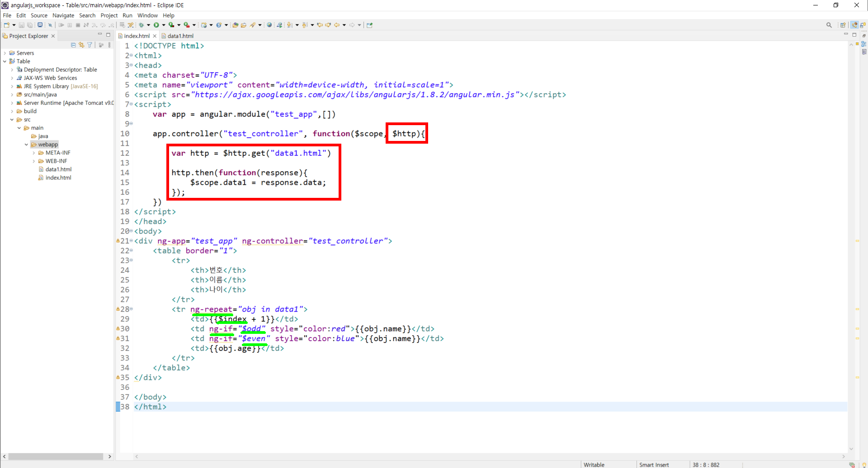Screen dimensions: 868x468
Task: Expand the WEB-INF folder
Action: point(33,161)
